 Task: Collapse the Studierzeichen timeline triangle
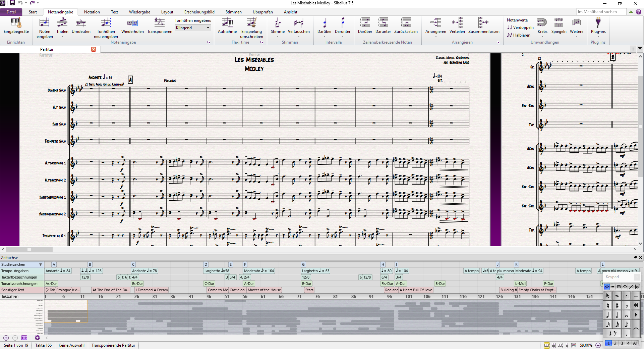coord(41,265)
